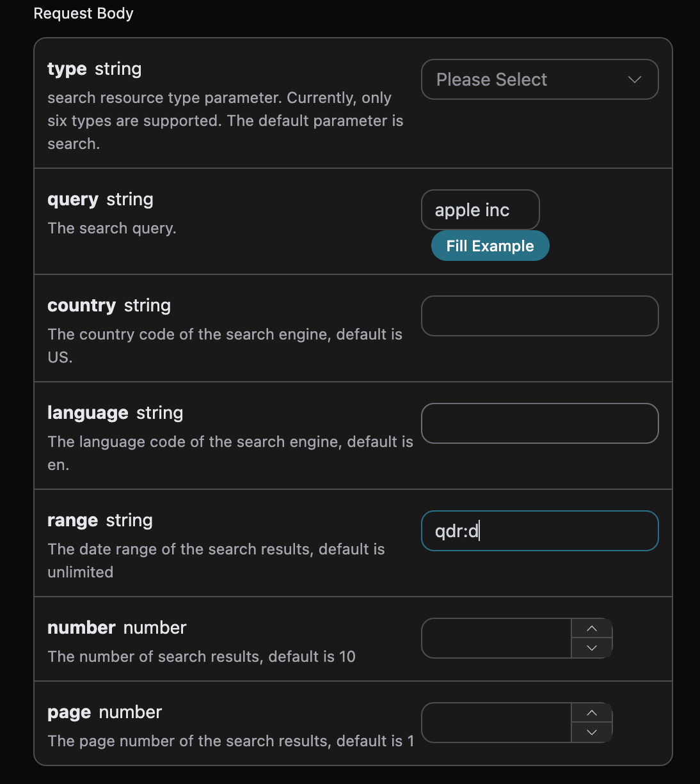The height and width of the screenshot is (784, 700).
Task: Click the bold "type" parameter label
Action: pos(67,69)
